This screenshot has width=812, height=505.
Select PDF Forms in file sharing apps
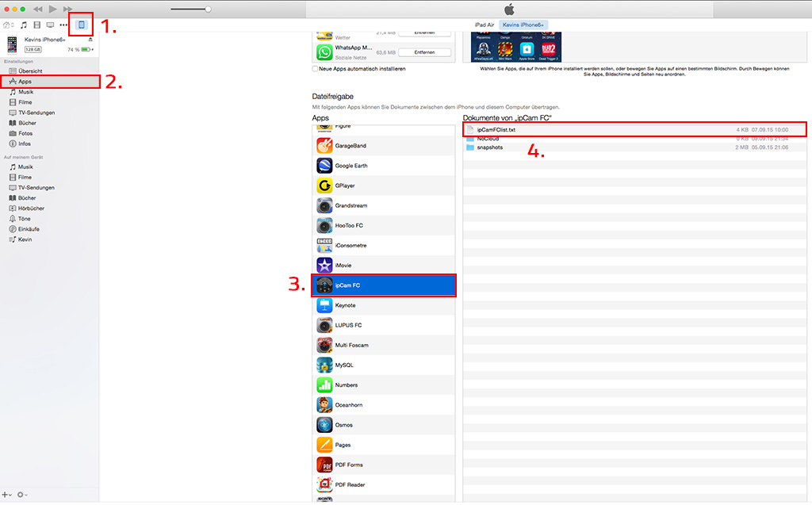(384, 465)
